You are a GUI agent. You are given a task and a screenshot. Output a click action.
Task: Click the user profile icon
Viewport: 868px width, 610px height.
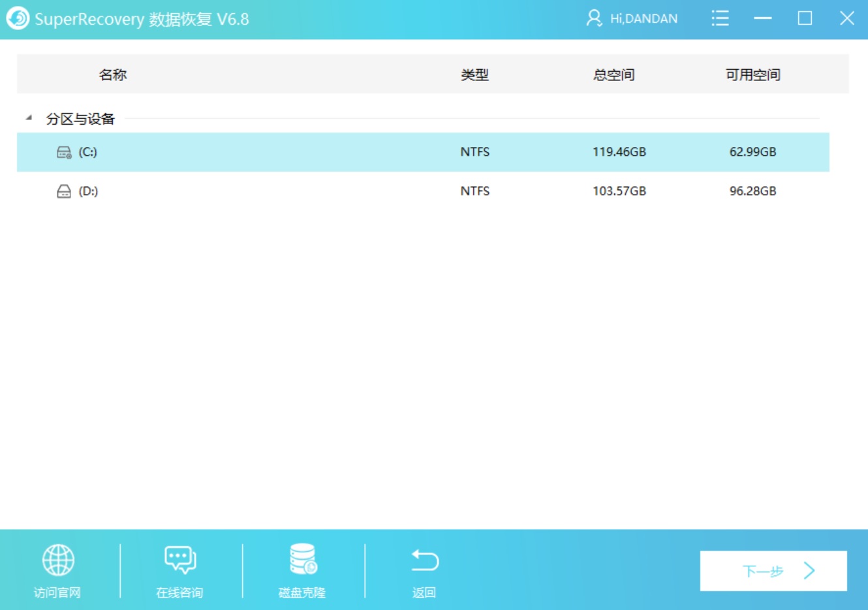click(595, 18)
